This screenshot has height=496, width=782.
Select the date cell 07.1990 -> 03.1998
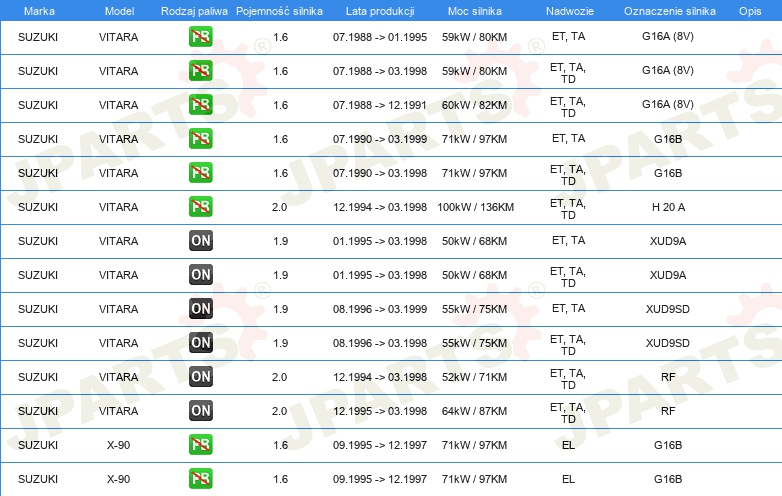click(380, 173)
